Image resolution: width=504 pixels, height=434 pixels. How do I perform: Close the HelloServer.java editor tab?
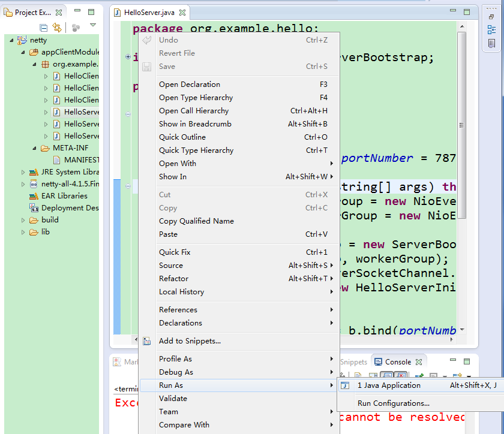click(x=182, y=13)
